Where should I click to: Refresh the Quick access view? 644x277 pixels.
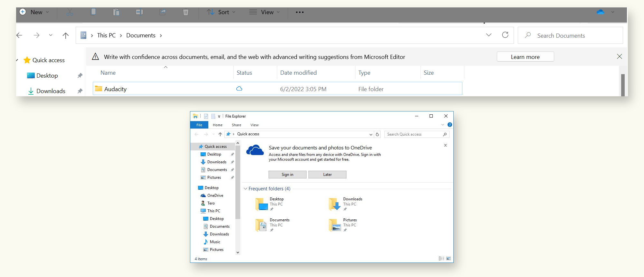[377, 134]
